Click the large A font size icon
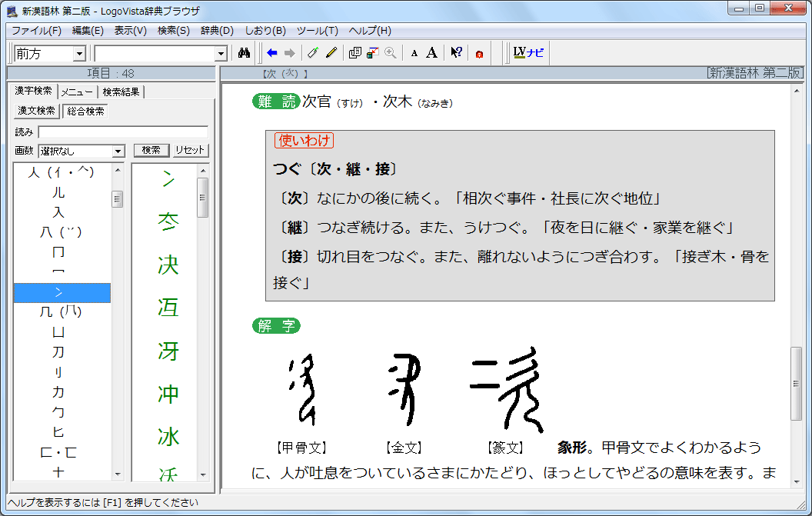Screen dimensions: 812x516 (x=432, y=53)
